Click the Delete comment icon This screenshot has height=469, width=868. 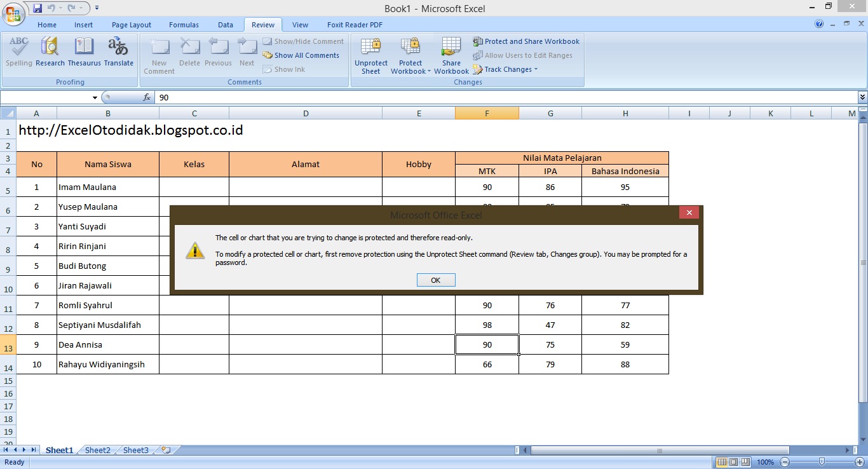[x=189, y=52]
